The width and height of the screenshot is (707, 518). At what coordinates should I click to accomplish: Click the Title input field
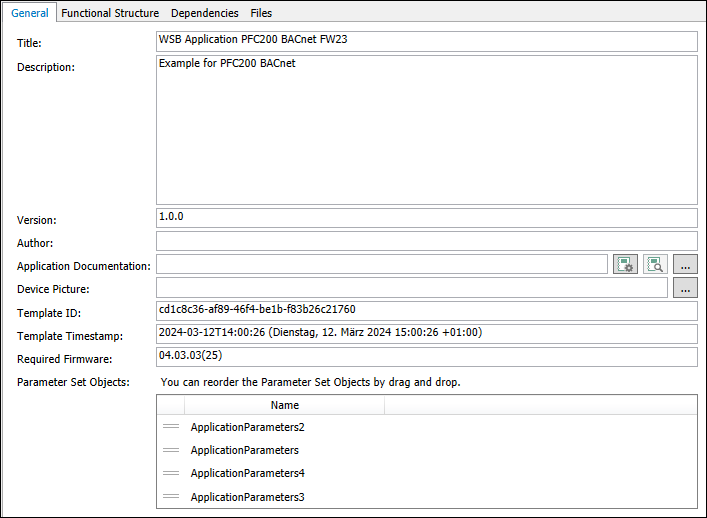coord(427,41)
